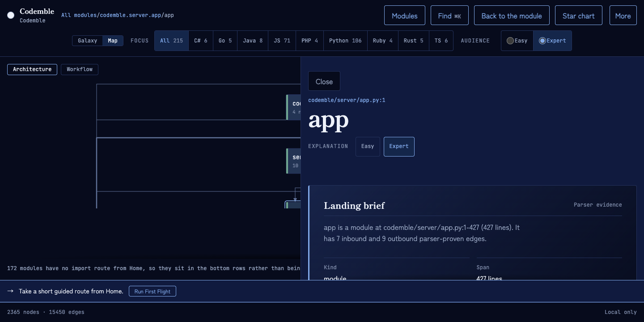Open the More menu
The image size is (644, 322).
pos(623,16)
